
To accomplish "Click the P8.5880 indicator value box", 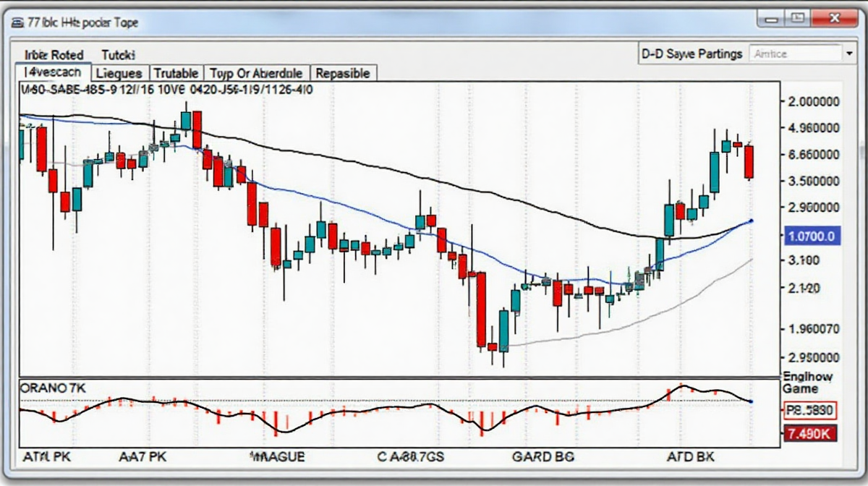I will (809, 412).
